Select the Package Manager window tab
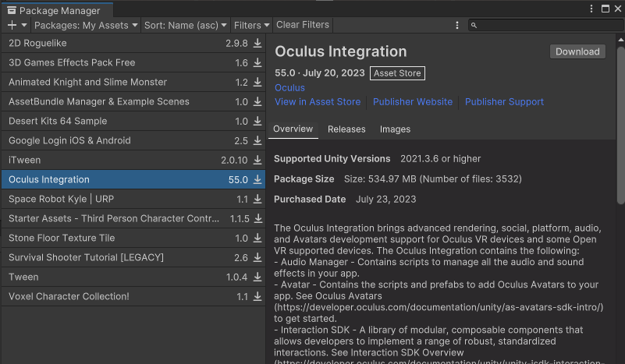This screenshot has width=625, height=364. pyautogui.click(x=57, y=10)
